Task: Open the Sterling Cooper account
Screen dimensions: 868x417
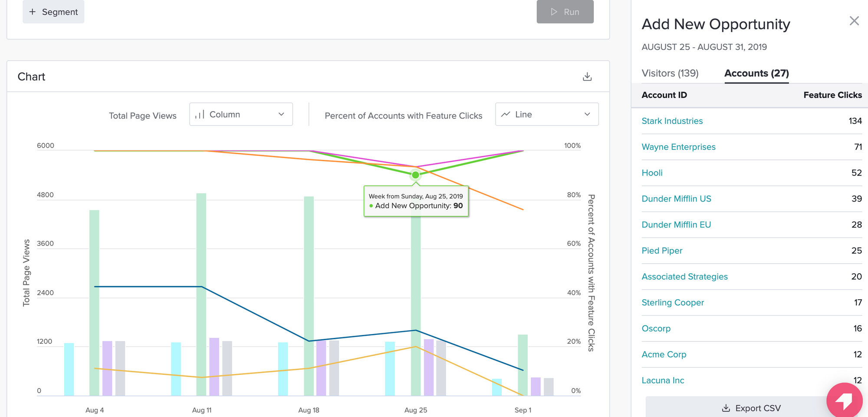Action: click(x=673, y=302)
